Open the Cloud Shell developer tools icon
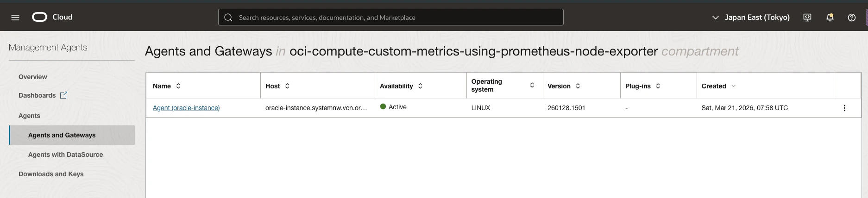The image size is (868, 198). click(807, 18)
